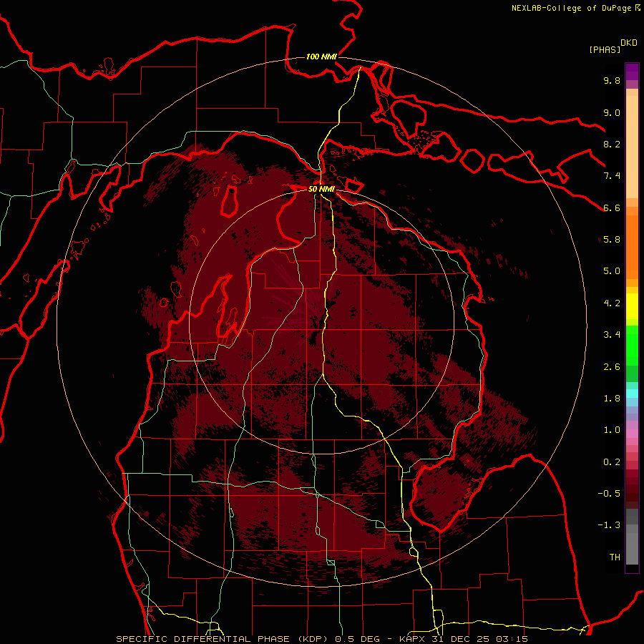Screen dimensions: 644x644
Task: Click the 0.2 scale value
Action: pyautogui.click(x=612, y=462)
